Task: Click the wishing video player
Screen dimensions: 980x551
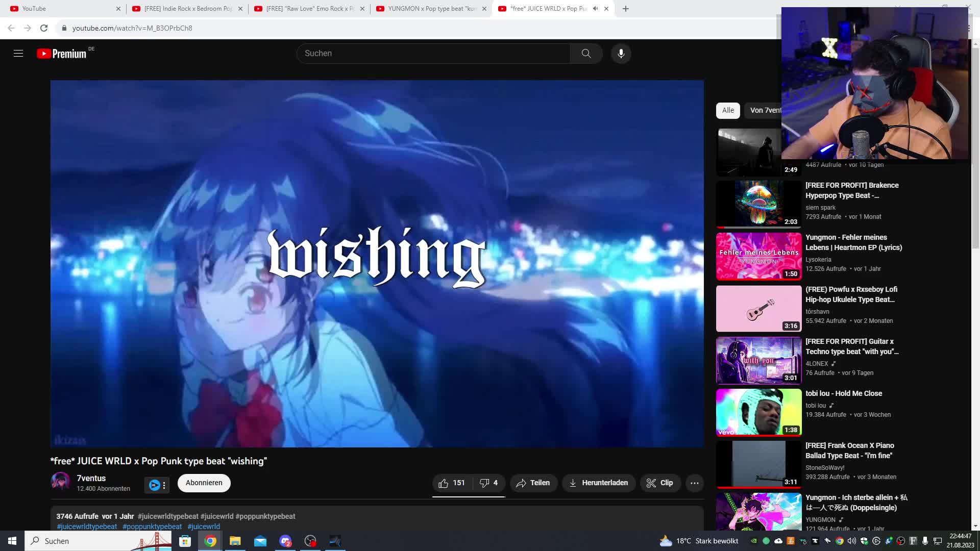Action: tap(377, 263)
